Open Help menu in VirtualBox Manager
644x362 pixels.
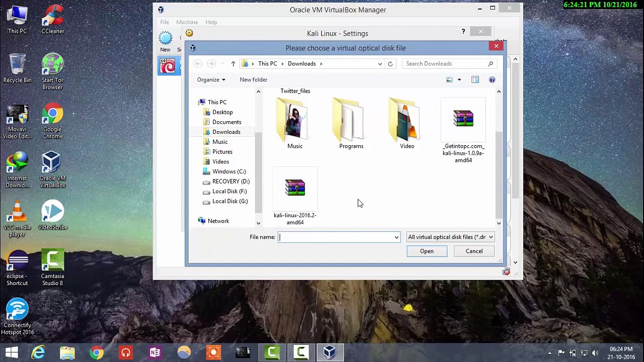pos(211,22)
